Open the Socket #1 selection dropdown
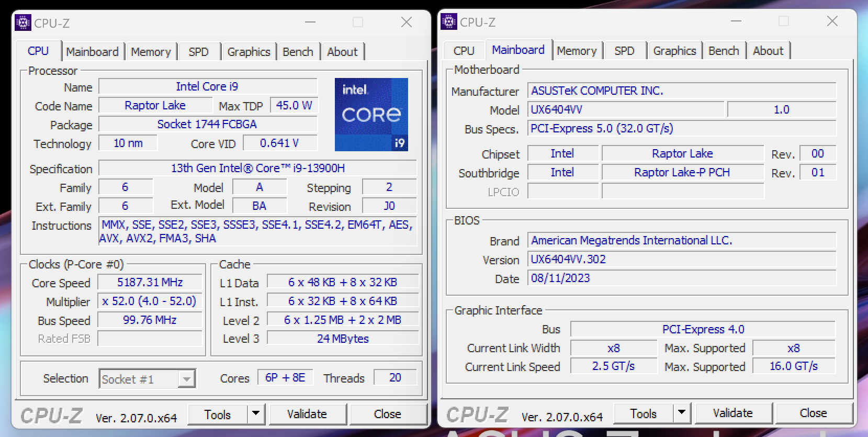 (x=148, y=379)
